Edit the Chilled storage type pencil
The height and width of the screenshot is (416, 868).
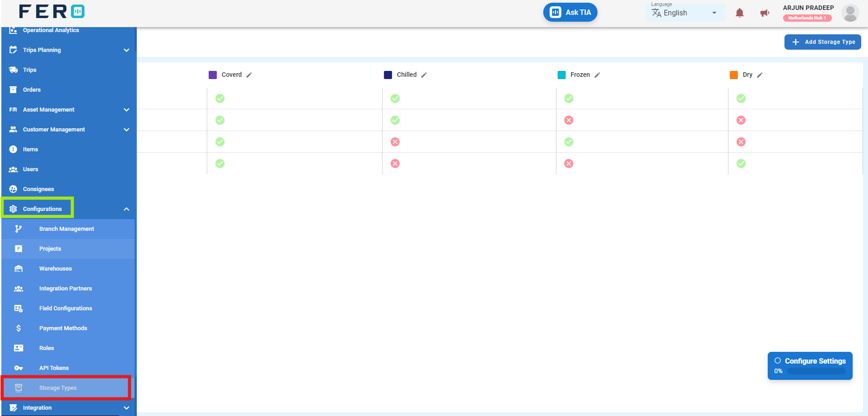click(424, 75)
